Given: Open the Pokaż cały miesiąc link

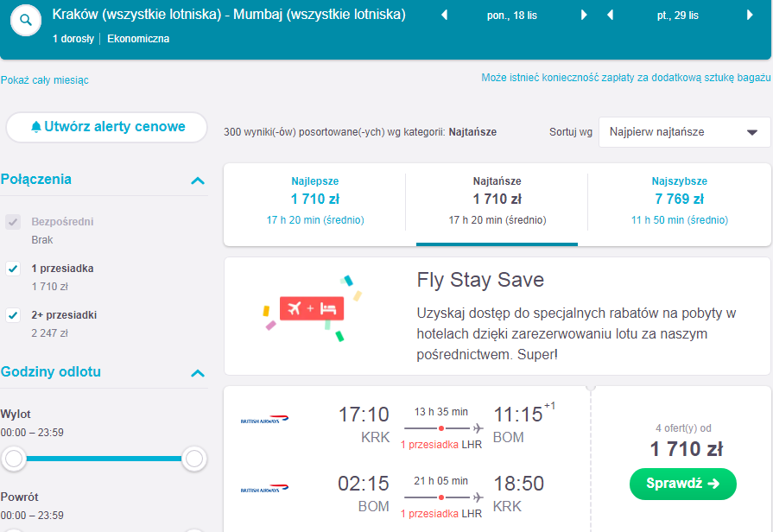Looking at the screenshot, I should pos(44,80).
